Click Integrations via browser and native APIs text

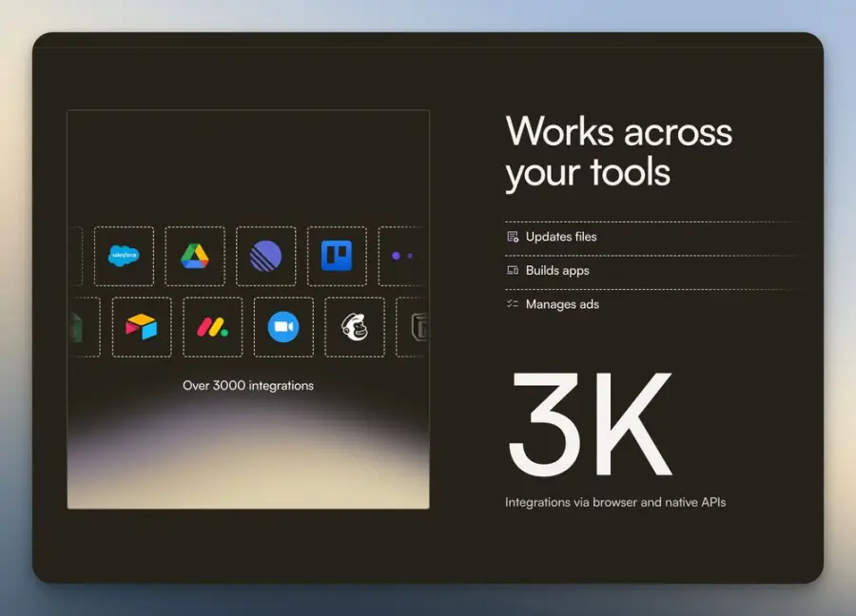coord(615,502)
